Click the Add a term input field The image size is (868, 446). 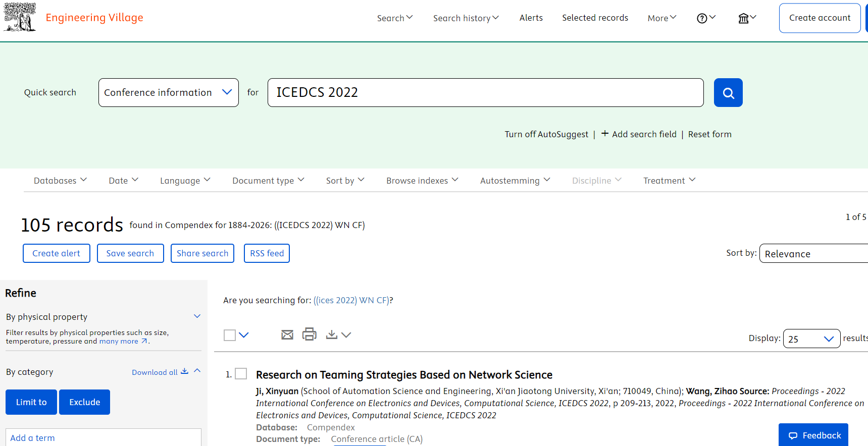point(104,437)
